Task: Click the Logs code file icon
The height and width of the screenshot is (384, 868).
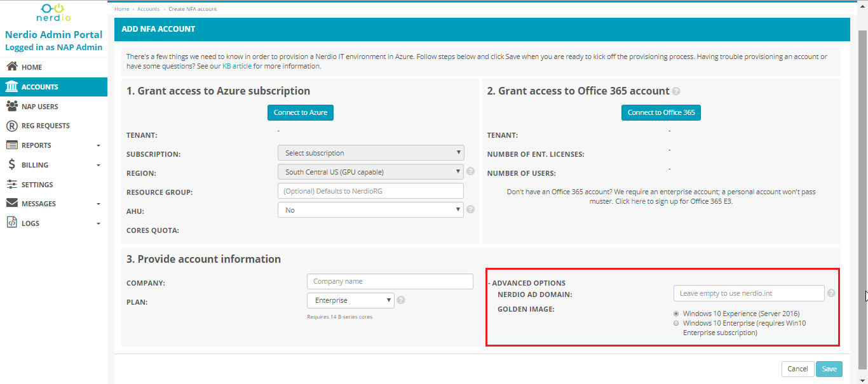Action: (x=11, y=223)
